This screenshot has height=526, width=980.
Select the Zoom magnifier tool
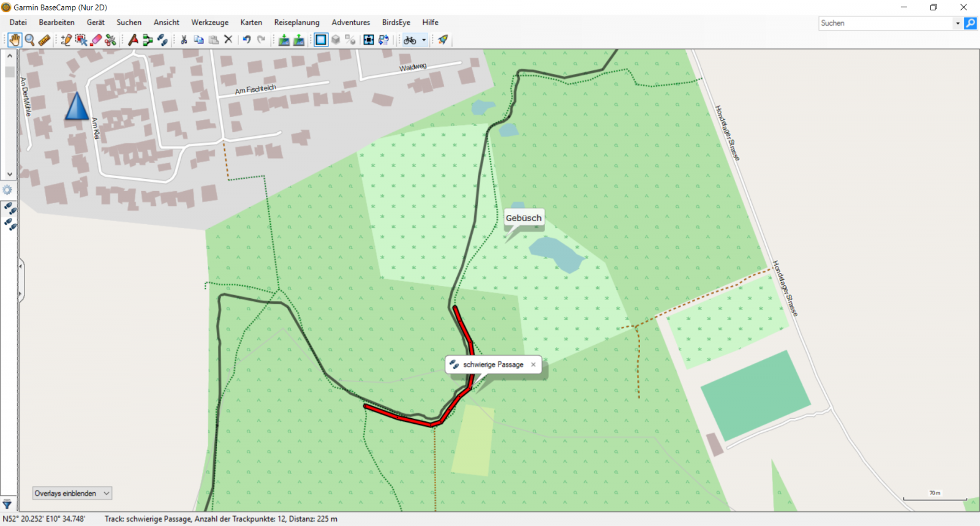click(x=29, y=40)
